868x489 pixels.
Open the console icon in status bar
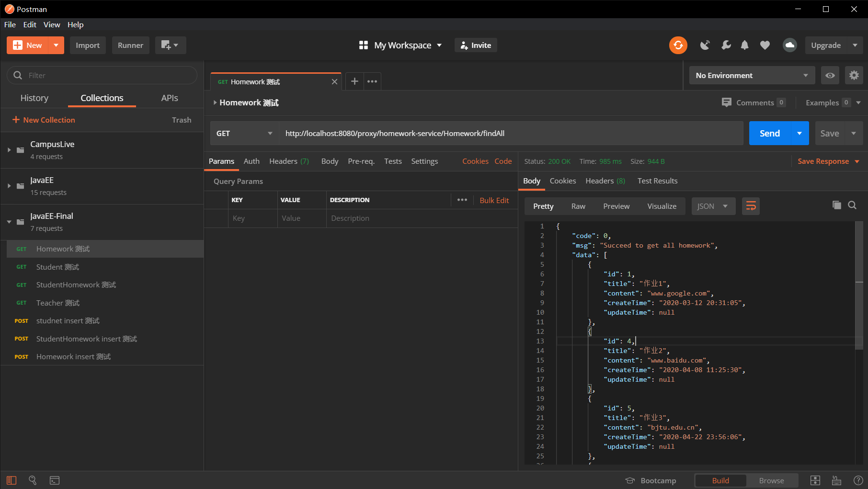click(x=54, y=480)
